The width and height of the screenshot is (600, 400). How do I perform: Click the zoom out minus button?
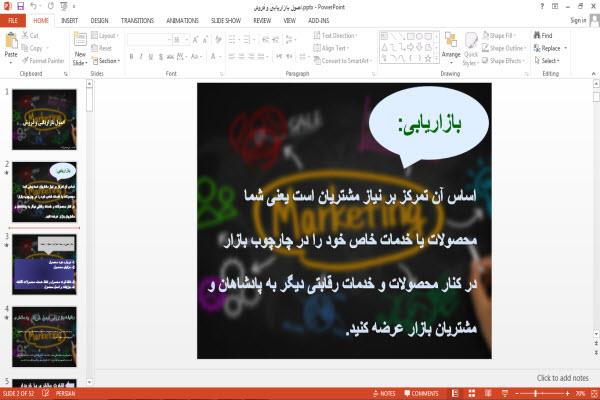coord(517,393)
